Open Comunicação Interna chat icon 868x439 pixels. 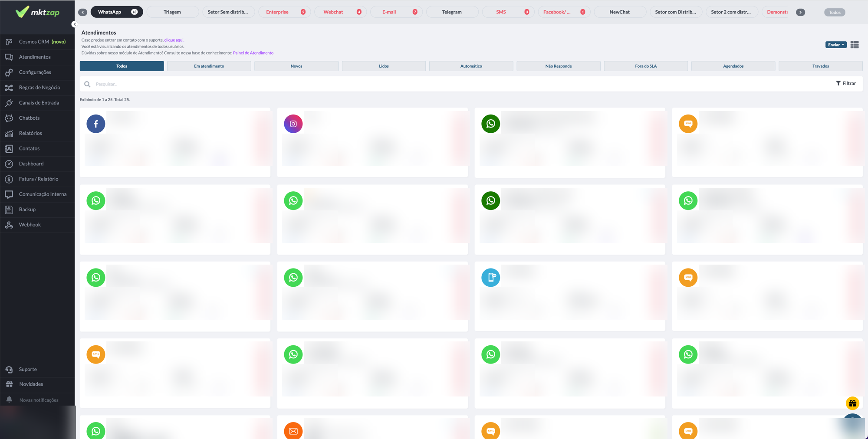[9, 194]
